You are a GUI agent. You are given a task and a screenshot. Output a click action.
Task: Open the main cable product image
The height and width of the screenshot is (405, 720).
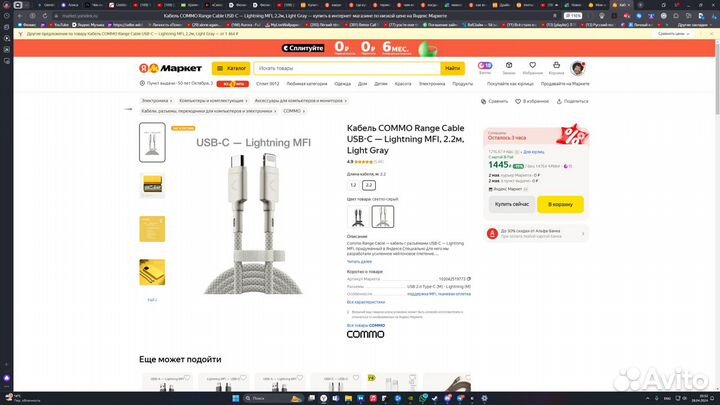253,216
